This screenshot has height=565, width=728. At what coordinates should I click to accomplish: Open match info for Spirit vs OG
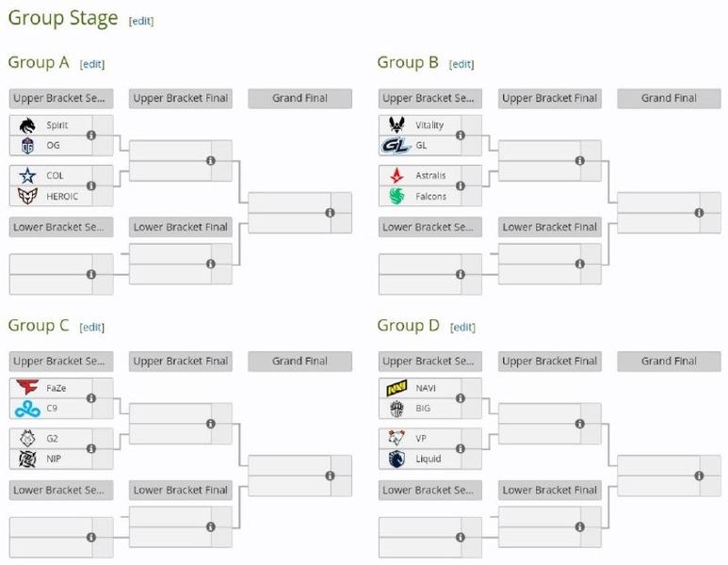click(91, 136)
